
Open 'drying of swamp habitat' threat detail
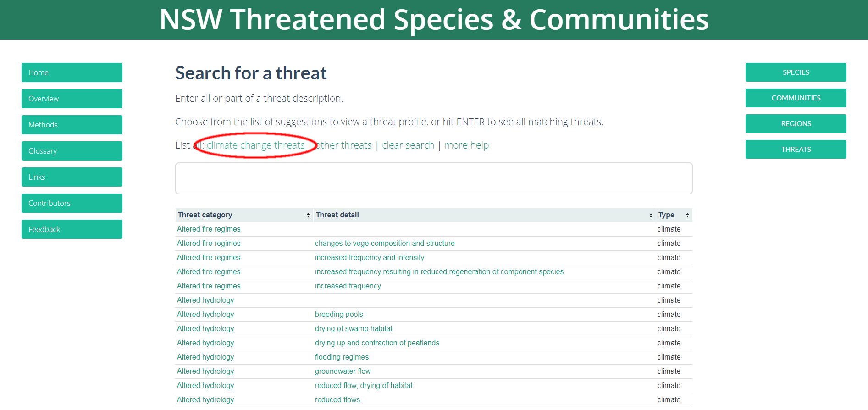[354, 329]
